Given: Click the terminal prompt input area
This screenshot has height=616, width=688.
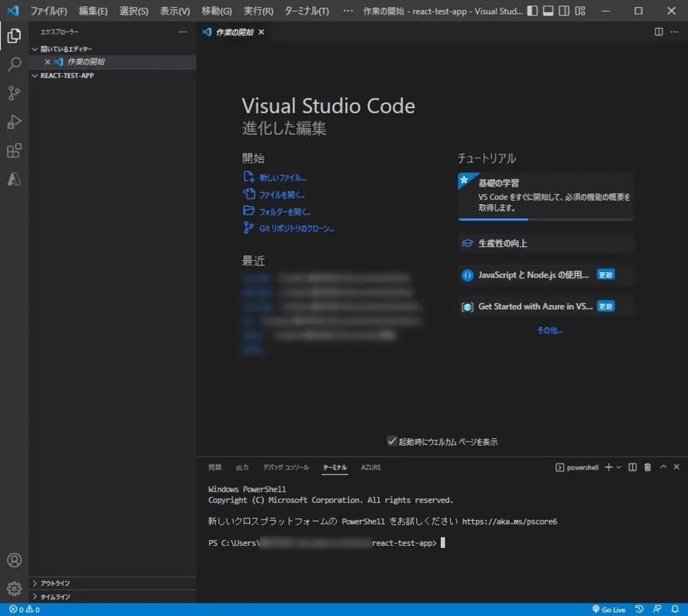Looking at the screenshot, I should (443, 543).
